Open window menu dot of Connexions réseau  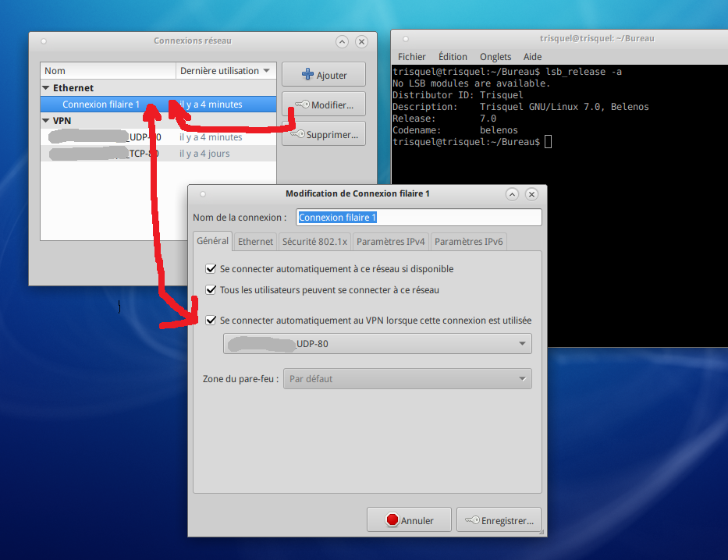[44, 41]
